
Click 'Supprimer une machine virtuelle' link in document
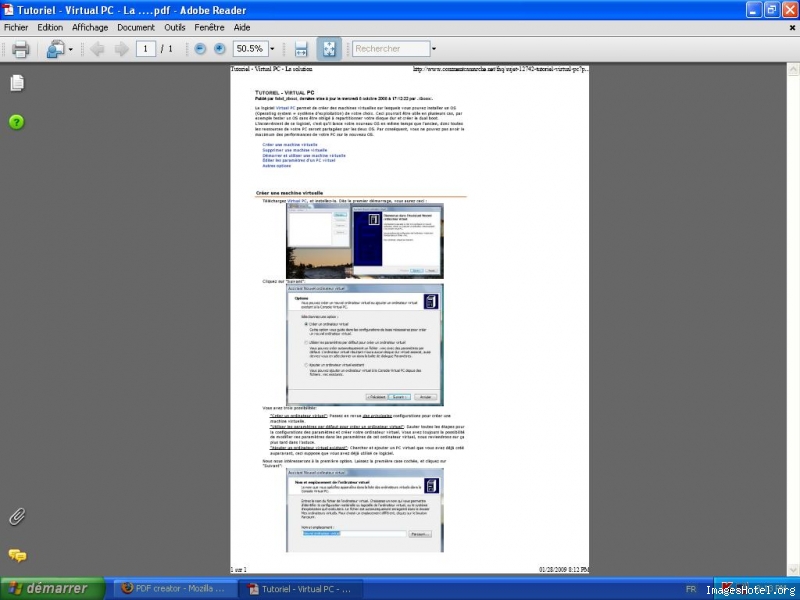coord(295,151)
